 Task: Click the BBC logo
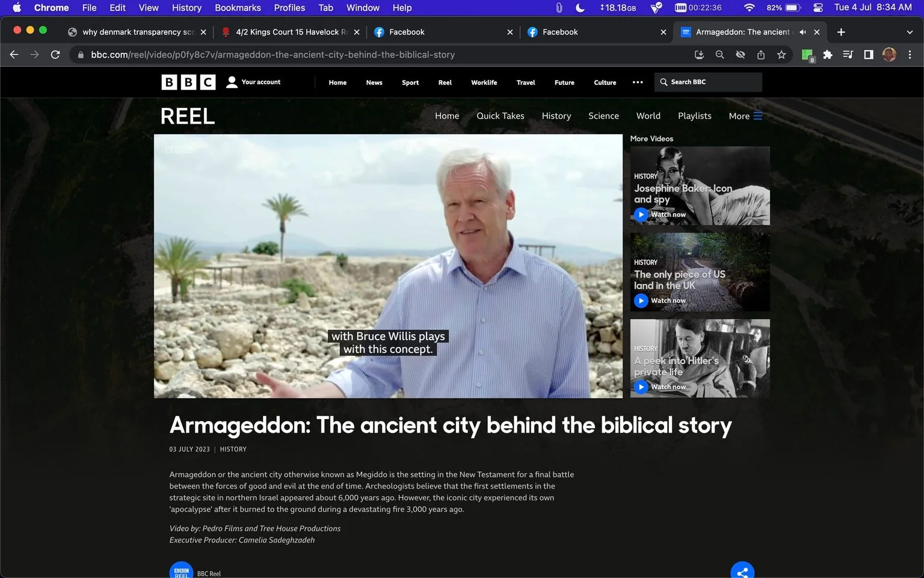(x=188, y=82)
